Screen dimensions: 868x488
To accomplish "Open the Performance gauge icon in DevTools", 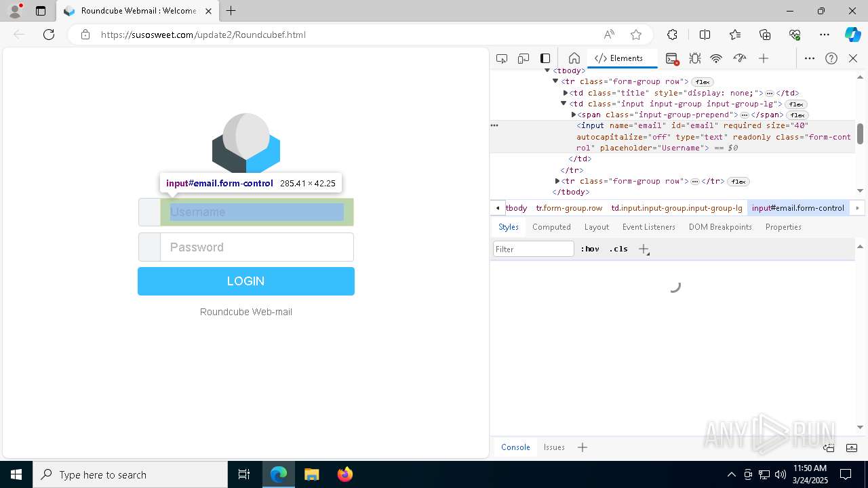I will pos(739,58).
